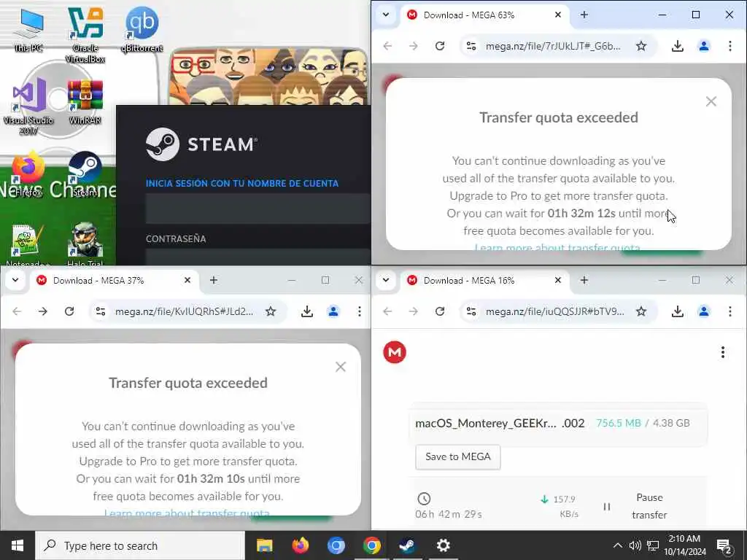View site information in MEGA 63% window
Image resolution: width=747 pixels, height=560 pixels.
(471, 46)
